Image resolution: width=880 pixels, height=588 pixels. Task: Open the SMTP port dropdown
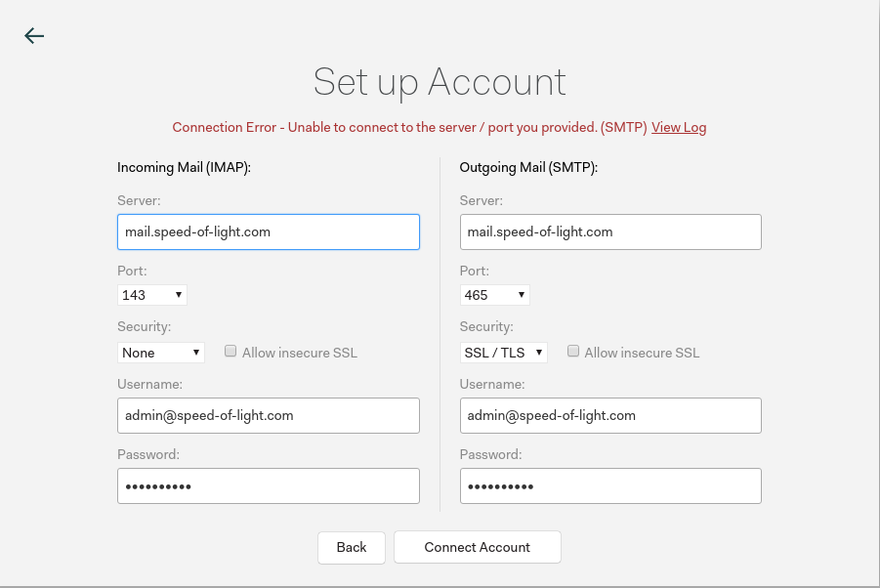point(494,294)
